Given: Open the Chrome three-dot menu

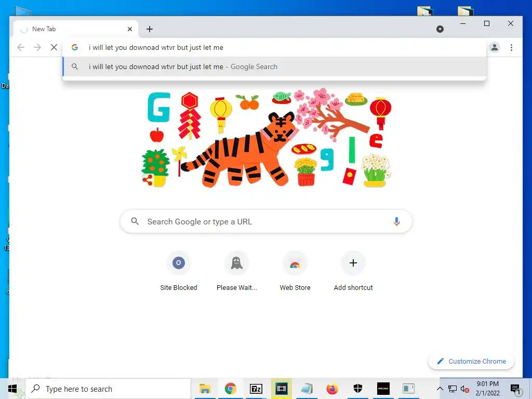Looking at the screenshot, I should 511,47.
